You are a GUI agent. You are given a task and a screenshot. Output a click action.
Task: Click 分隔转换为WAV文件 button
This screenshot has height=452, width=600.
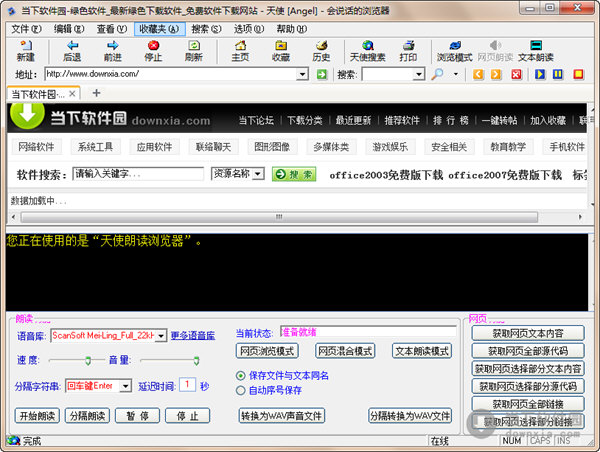(410, 416)
